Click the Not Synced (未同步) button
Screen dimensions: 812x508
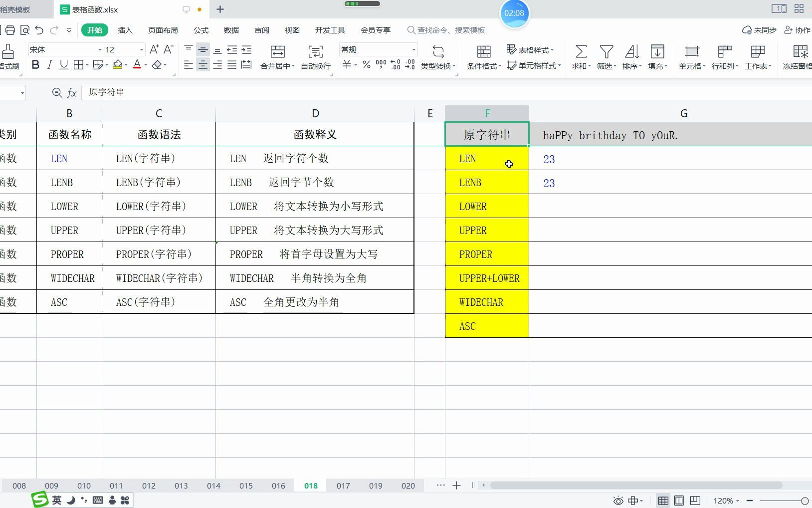[759, 30]
